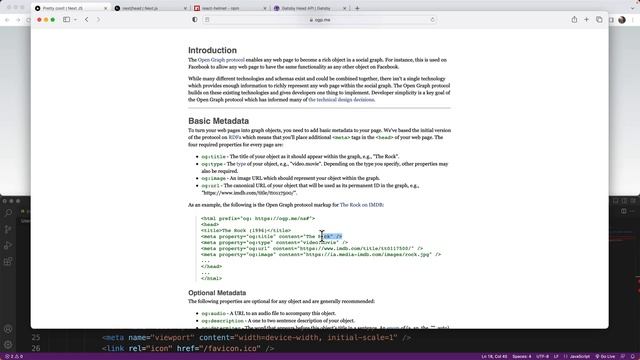Open VS Code notifications bell

(x=633, y=356)
